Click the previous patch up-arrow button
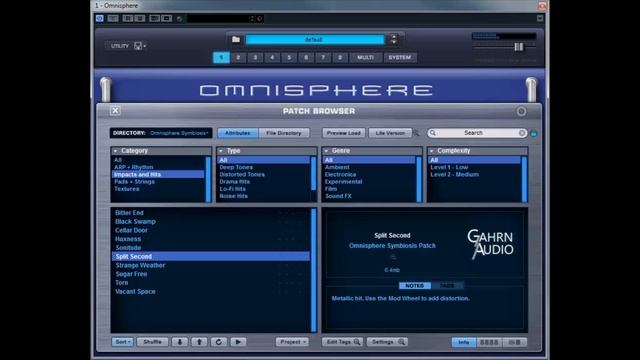 pos(199,342)
